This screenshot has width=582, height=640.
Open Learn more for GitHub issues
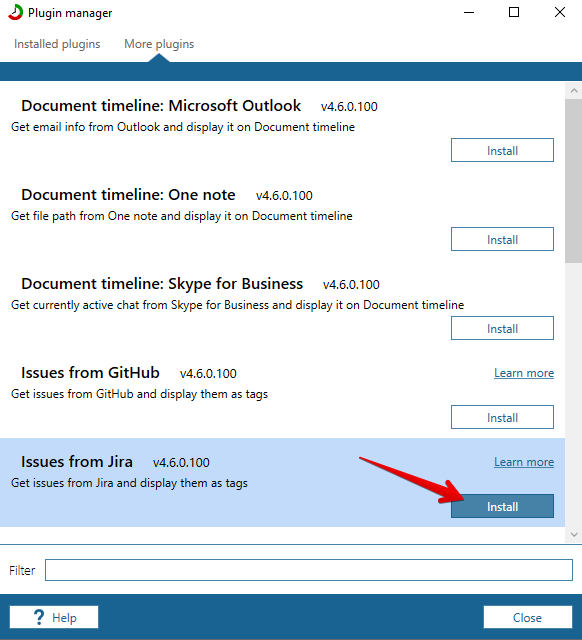click(x=524, y=373)
